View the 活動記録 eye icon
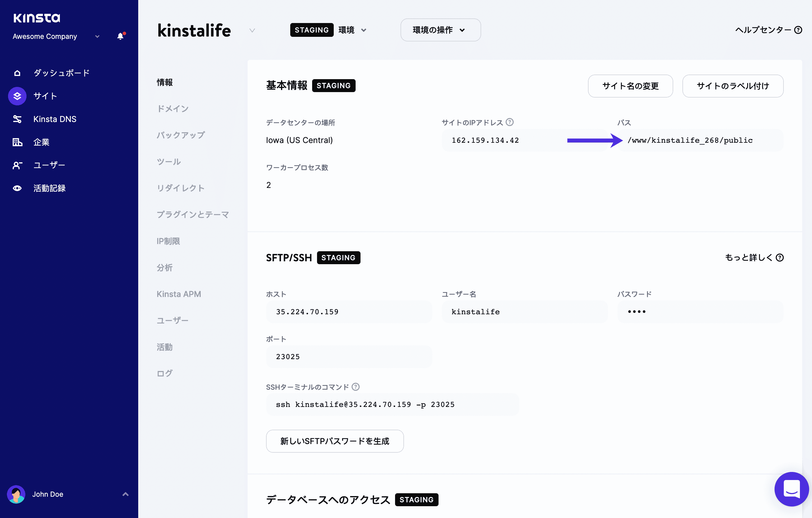This screenshot has width=812, height=518. (17, 188)
